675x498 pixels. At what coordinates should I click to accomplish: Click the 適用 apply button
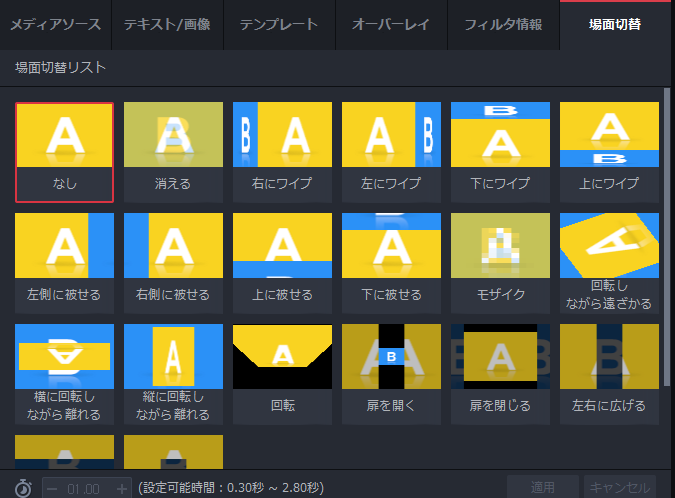click(542, 487)
